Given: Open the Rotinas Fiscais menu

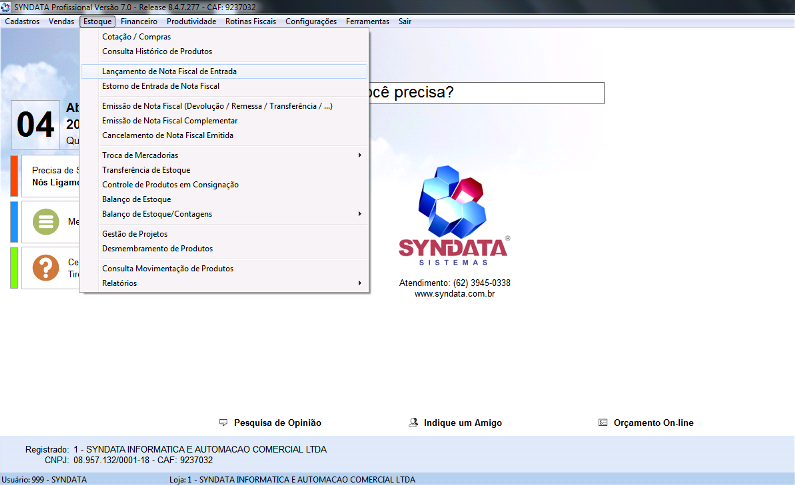Looking at the screenshot, I should tap(250, 21).
